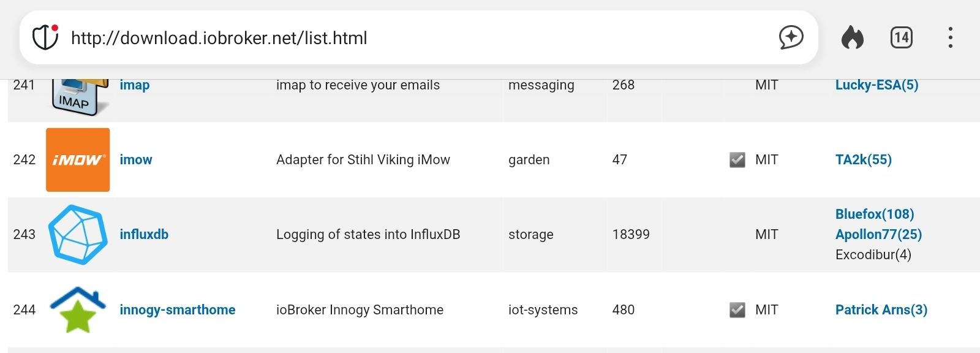Open the imap adapter link
This screenshot has height=353, width=980.
[134, 85]
